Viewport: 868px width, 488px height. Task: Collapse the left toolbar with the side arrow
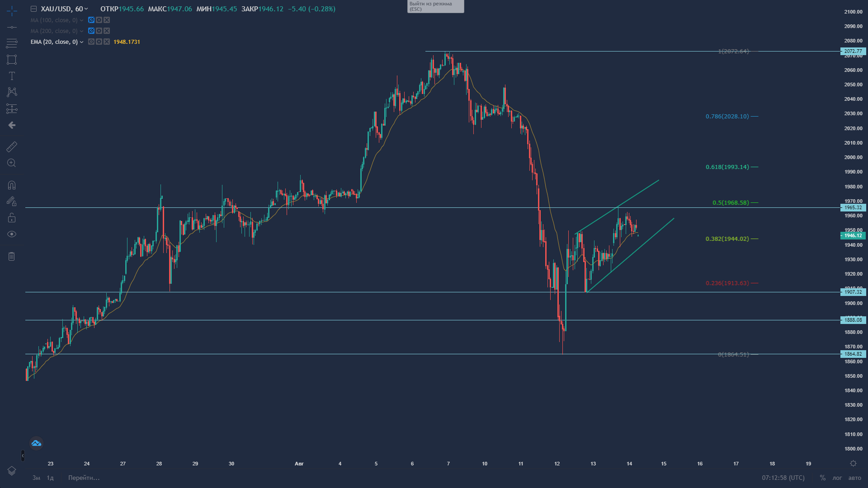23,456
